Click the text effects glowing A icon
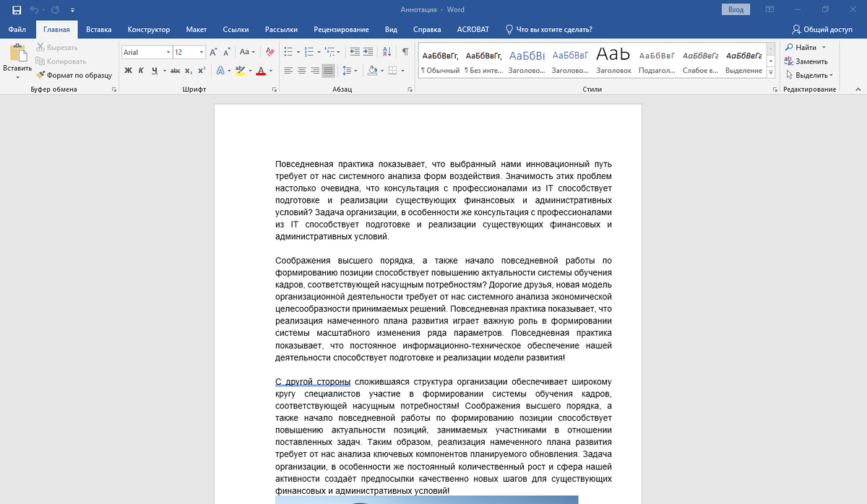 [x=220, y=71]
